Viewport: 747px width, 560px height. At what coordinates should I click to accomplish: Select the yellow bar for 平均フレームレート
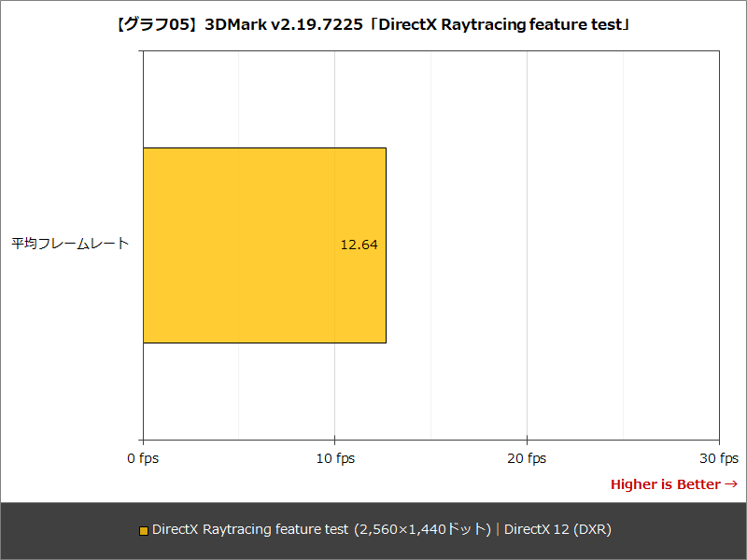[261, 245]
